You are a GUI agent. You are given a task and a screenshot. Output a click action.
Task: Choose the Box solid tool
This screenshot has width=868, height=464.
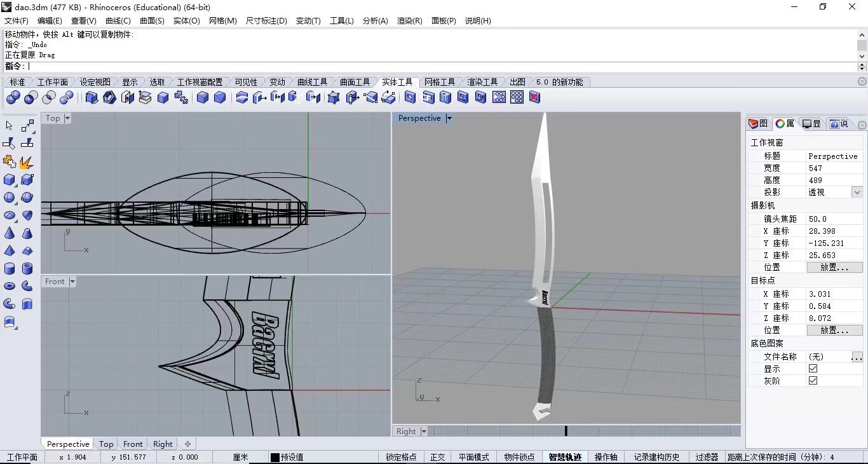pos(10,181)
